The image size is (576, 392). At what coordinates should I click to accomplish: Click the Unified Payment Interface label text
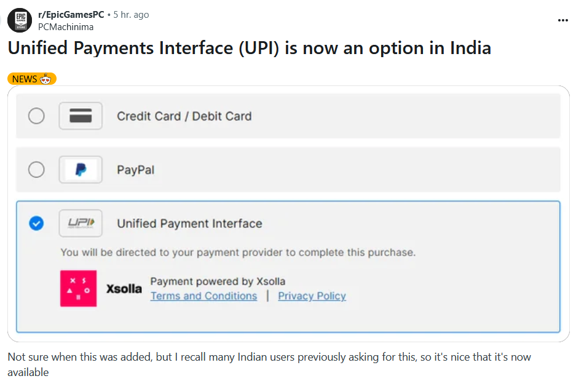(189, 224)
